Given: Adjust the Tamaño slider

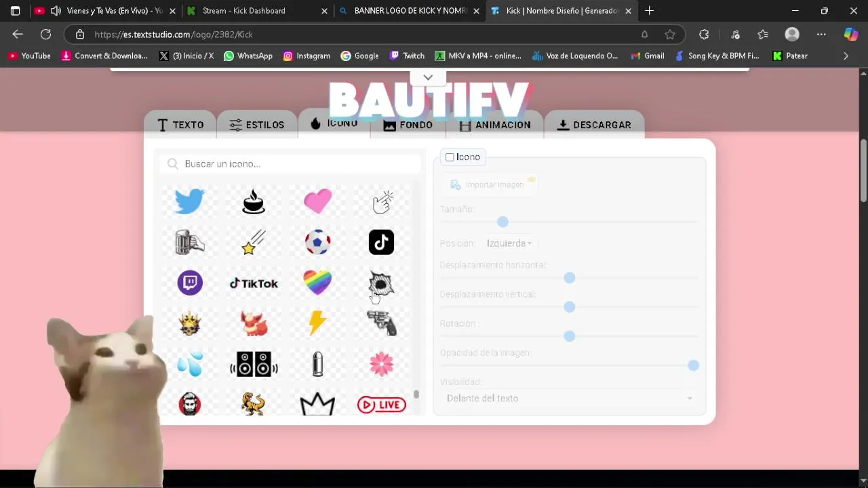Looking at the screenshot, I should [x=502, y=222].
